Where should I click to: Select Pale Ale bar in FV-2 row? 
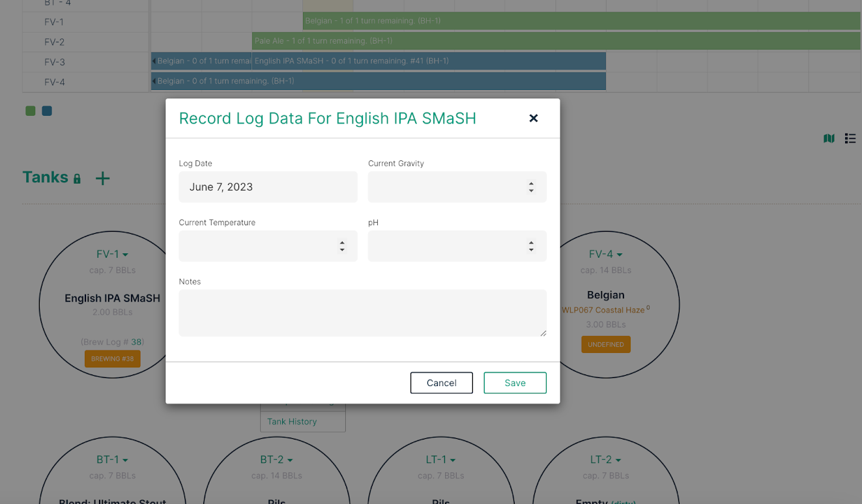pos(556,41)
